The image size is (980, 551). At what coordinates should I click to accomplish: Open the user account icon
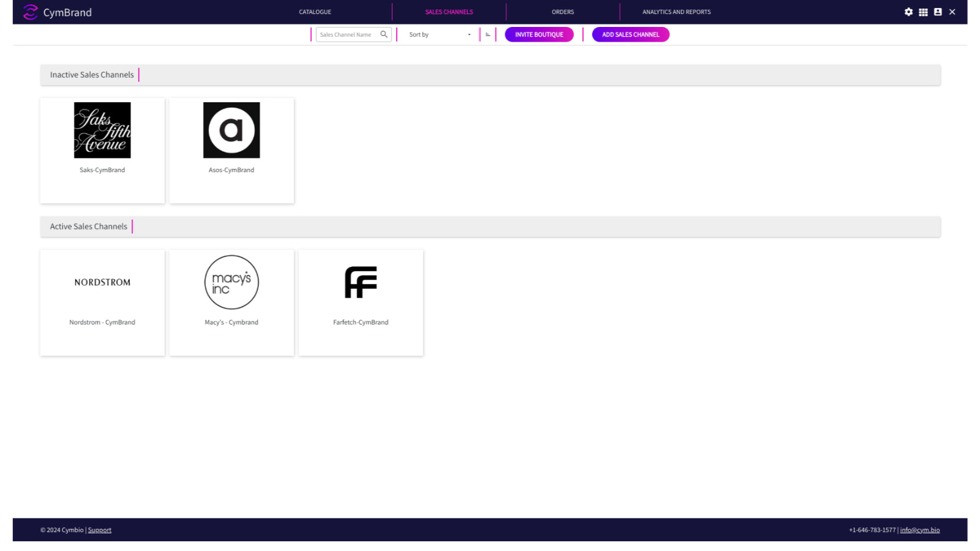point(938,12)
